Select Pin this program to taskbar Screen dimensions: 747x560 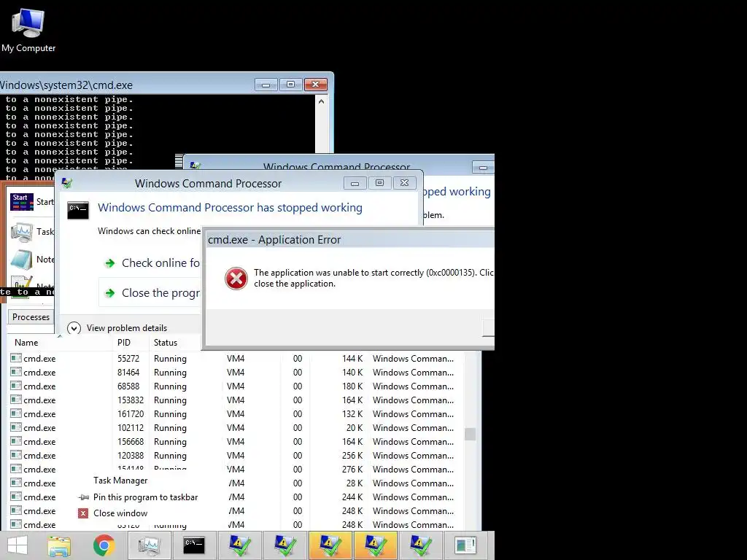coord(145,497)
